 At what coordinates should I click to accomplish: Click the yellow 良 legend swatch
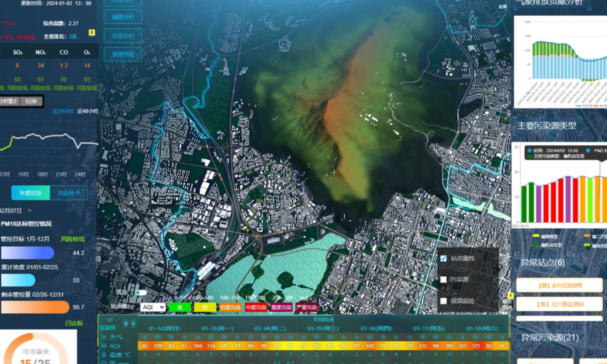click(204, 307)
